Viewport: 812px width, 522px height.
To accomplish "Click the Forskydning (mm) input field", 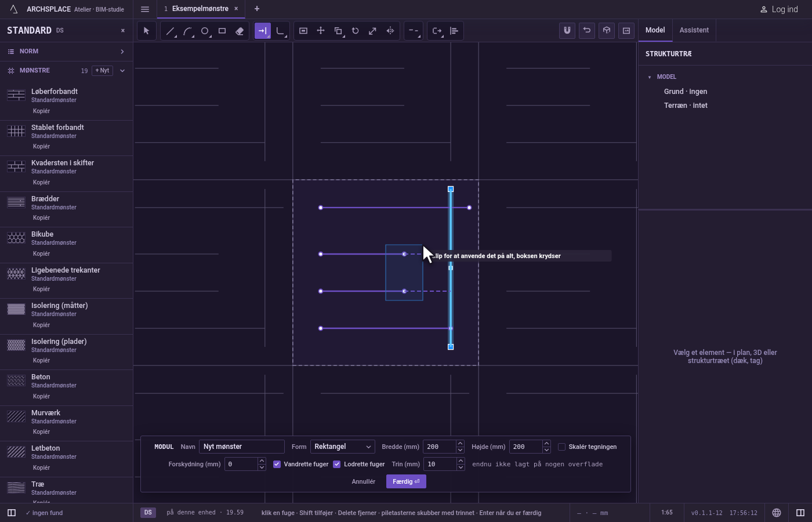I will pyautogui.click(x=241, y=464).
